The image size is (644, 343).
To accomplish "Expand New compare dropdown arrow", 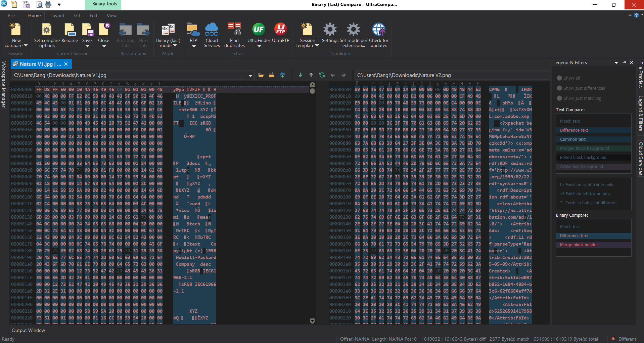I will point(25,46).
